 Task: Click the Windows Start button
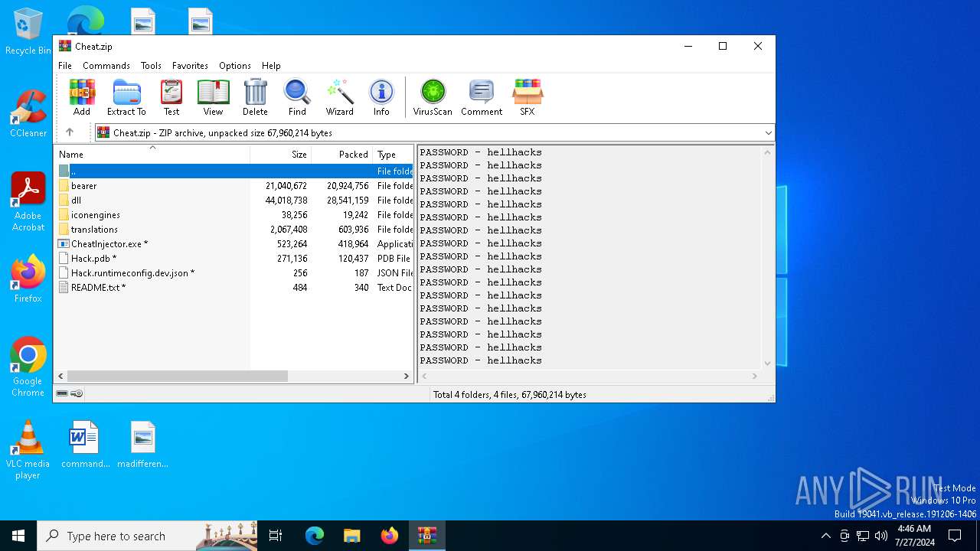(18, 536)
